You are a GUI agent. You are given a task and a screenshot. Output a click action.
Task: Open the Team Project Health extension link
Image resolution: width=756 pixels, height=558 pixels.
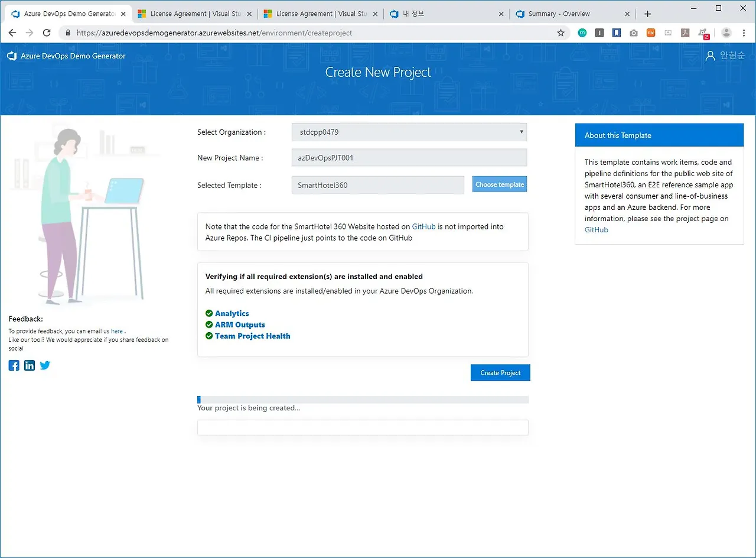click(x=252, y=336)
